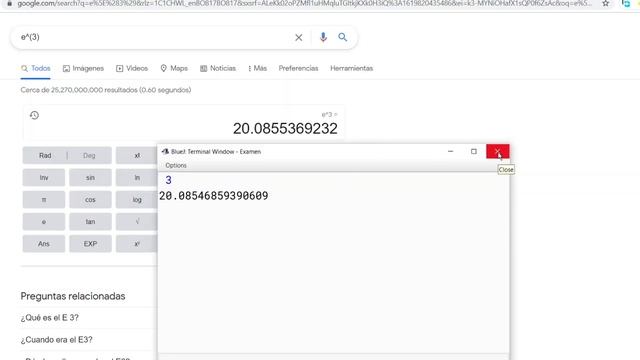Image resolution: width=640 pixels, height=360 pixels.
Task: Click the input value 3 in terminal
Action: coord(169,180)
